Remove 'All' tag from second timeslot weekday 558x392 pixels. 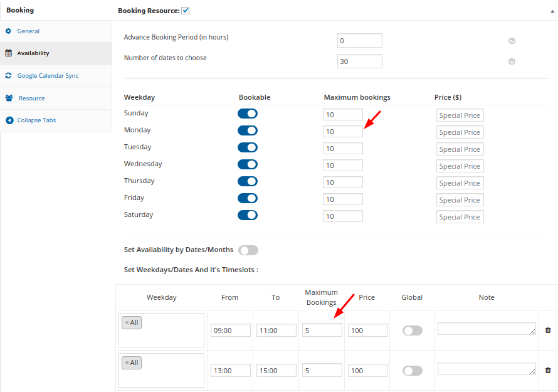tap(127, 363)
